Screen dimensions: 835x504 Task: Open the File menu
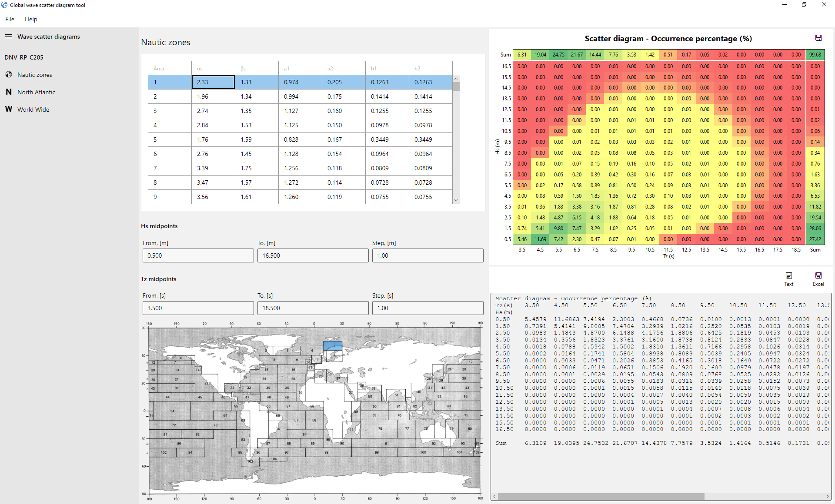coord(10,19)
